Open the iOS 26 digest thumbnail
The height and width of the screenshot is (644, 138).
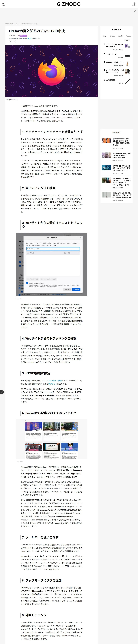106,180
